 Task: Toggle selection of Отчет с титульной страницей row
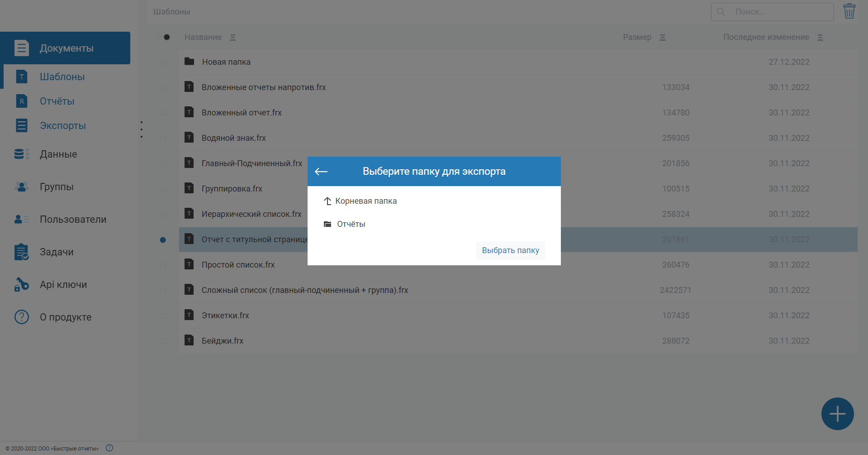[163, 240]
